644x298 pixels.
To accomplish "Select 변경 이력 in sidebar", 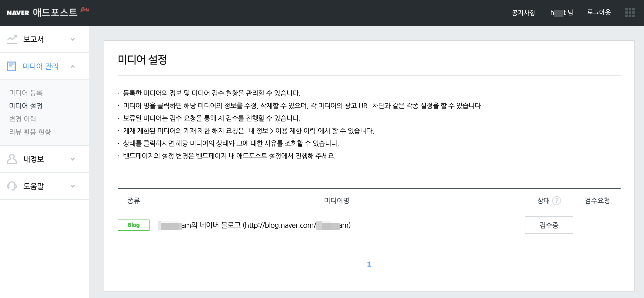I will (22, 119).
